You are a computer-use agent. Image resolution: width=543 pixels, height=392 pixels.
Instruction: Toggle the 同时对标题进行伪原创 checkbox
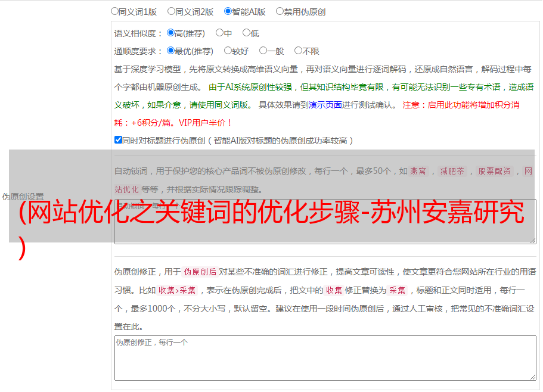click(x=119, y=140)
